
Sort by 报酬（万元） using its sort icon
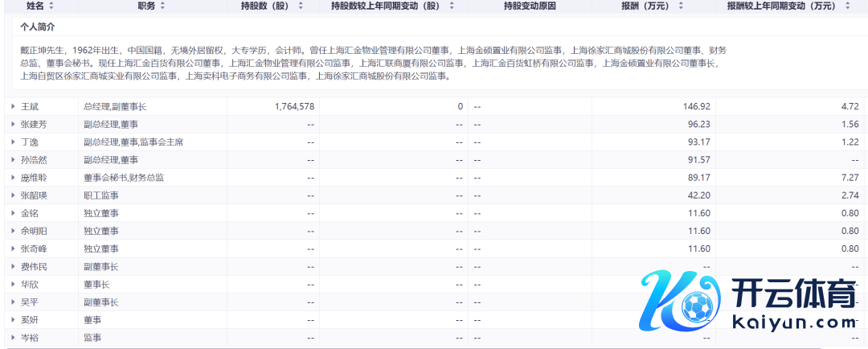(x=681, y=6)
